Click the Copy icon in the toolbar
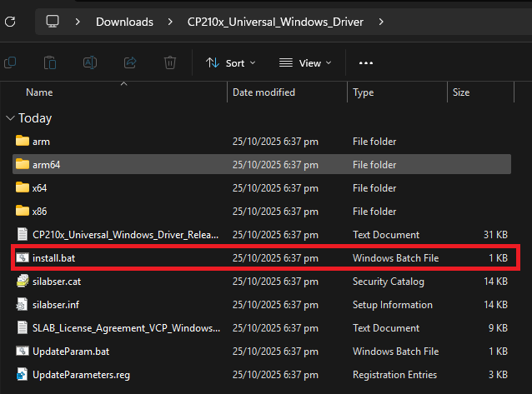Image resolution: width=532 pixels, height=394 pixels. pos(10,62)
